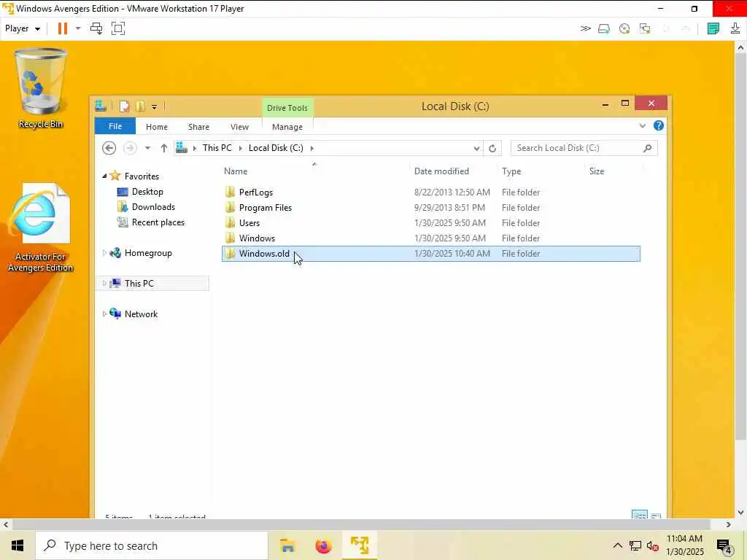
Task: Click the download icon in VMware toolbar
Action: tap(735, 28)
